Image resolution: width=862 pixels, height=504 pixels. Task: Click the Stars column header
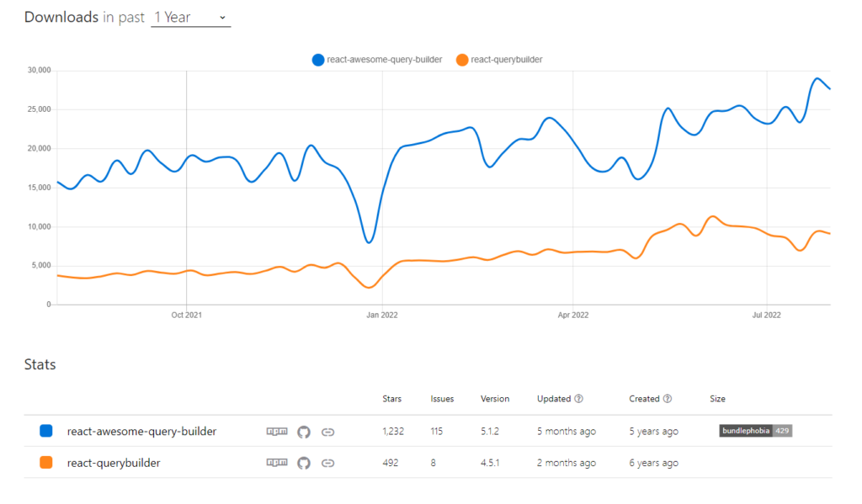[x=391, y=399]
